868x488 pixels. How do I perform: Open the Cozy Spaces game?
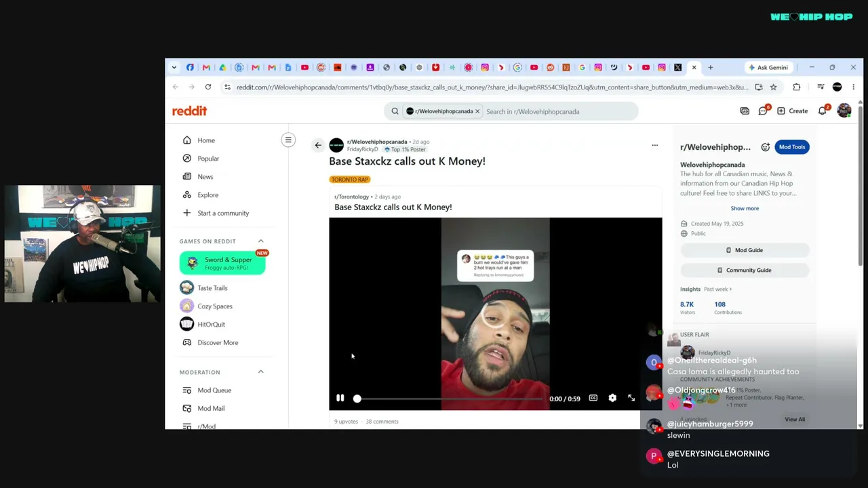[214, 306]
